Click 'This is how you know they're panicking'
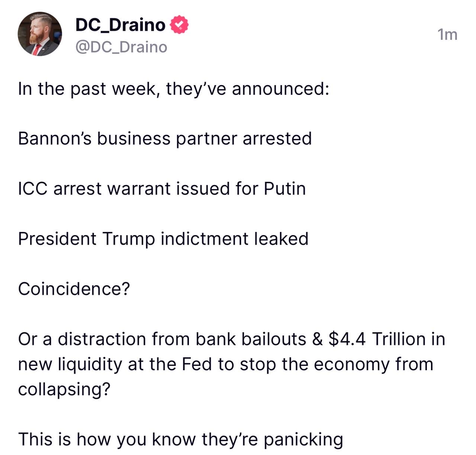This screenshot has height=455, width=476. pos(181,439)
